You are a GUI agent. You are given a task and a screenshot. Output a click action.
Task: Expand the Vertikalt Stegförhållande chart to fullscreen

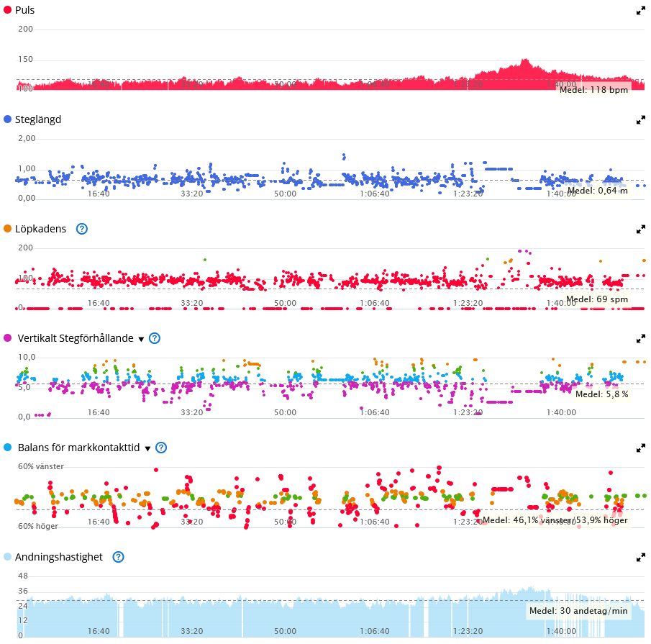click(x=641, y=339)
